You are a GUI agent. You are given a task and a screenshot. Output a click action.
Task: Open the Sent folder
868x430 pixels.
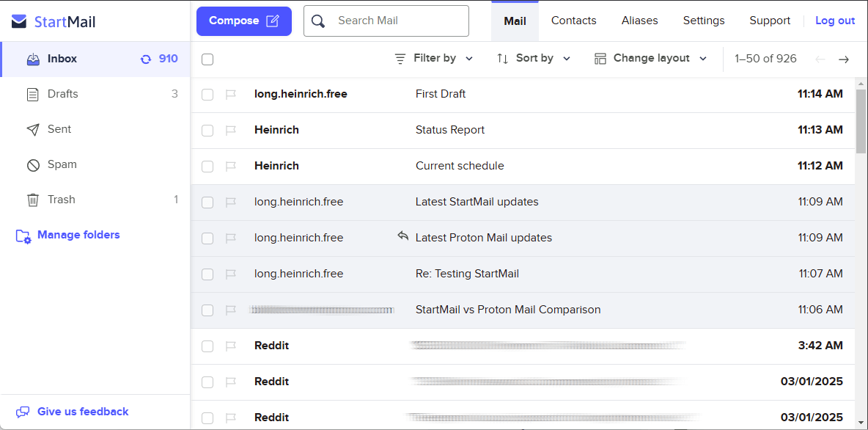click(95, 129)
